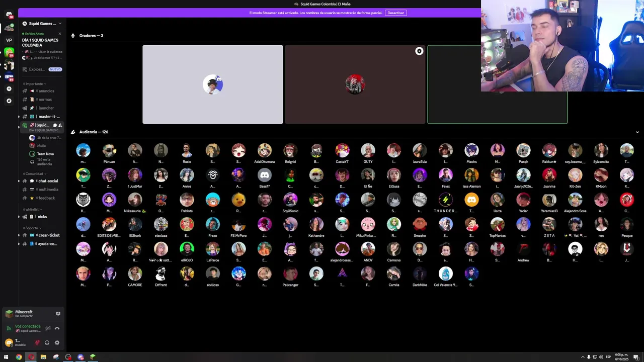Image resolution: width=644 pixels, height=362 pixels.
Task: Open the crear-ticket channel
Action: click(x=42, y=235)
